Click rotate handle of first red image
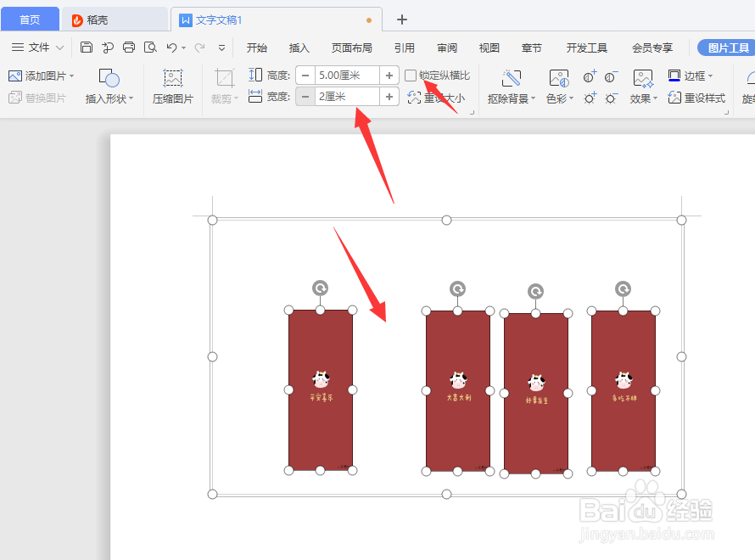This screenshot has width=755, height=560. 320,288
